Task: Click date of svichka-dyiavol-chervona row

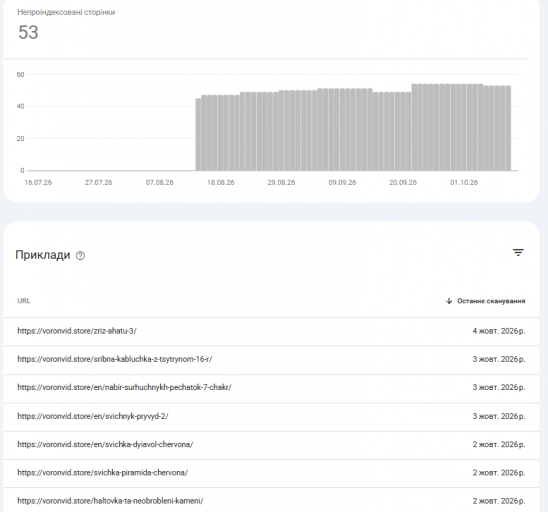Action: [x=499, y=445]
